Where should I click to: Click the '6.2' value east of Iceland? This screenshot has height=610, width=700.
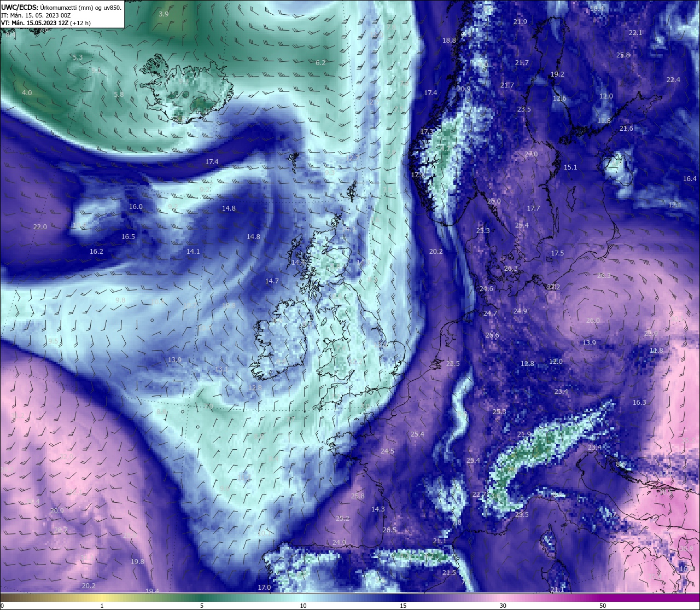(x=320, y=63)
